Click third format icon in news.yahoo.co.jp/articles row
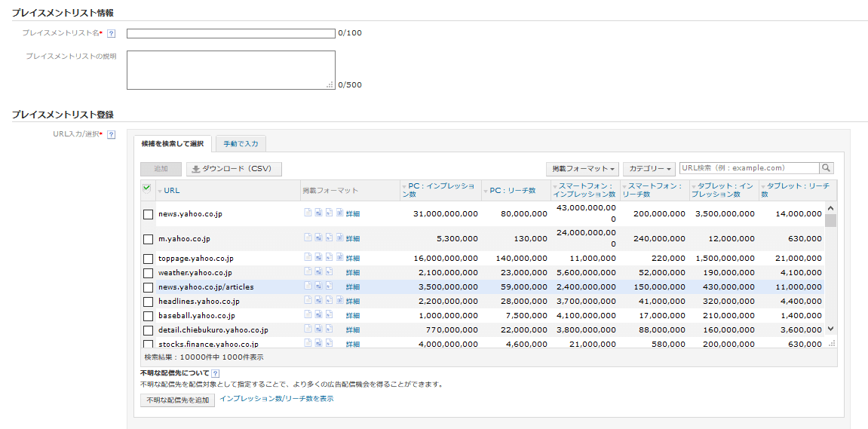 [330, 287]
